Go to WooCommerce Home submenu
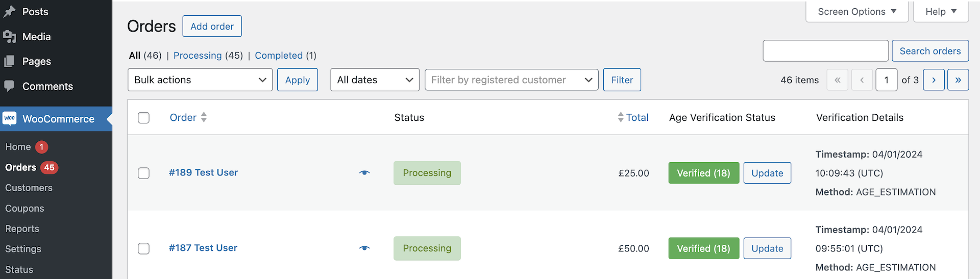This screenshot has height=279, width=980. pyautogui.click(x=18, y=147)
